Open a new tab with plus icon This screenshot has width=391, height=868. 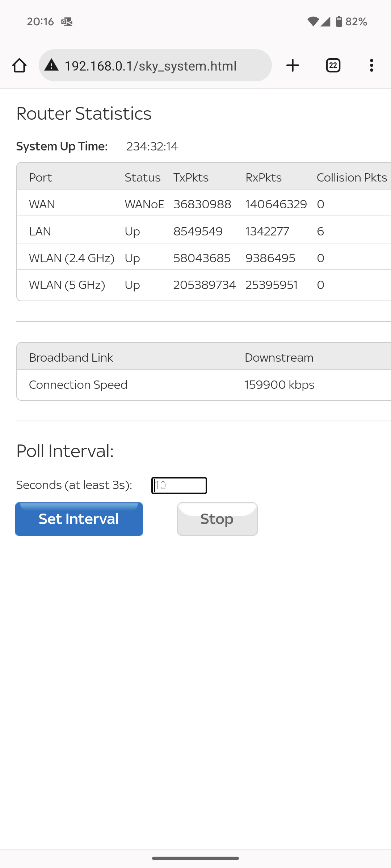(x=293, y=65)
